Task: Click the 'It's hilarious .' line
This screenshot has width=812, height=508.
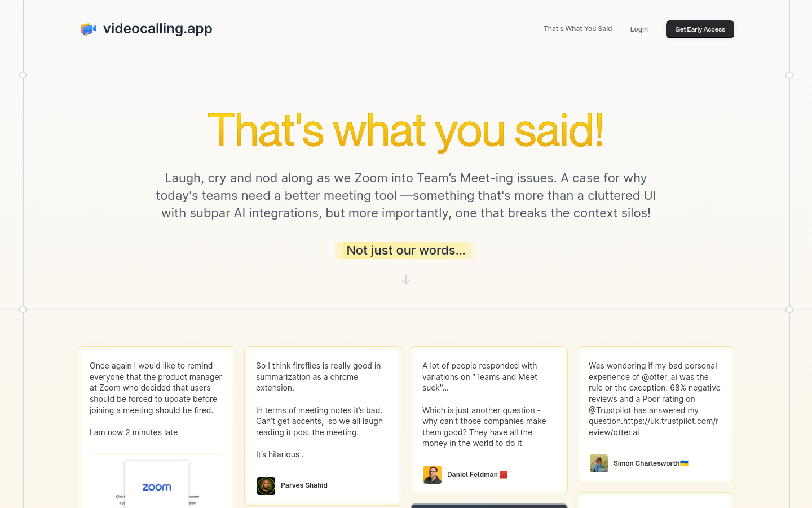Action: (x=280, y=454)
